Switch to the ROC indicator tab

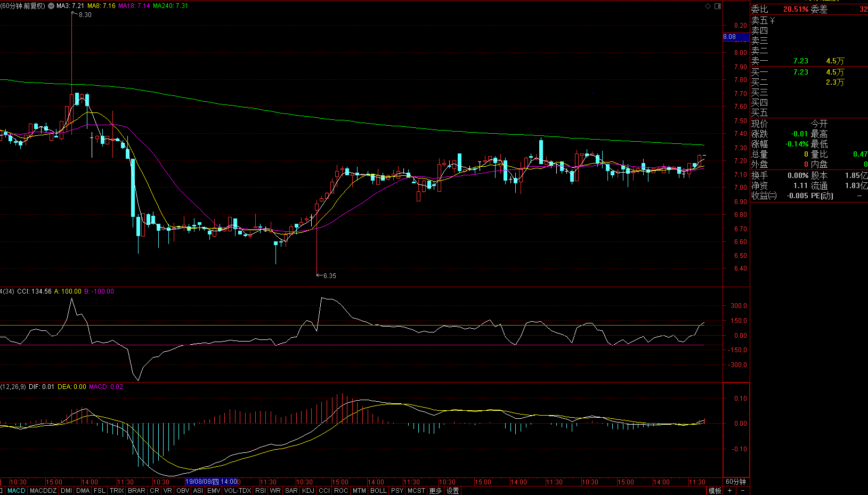(341, 491)
